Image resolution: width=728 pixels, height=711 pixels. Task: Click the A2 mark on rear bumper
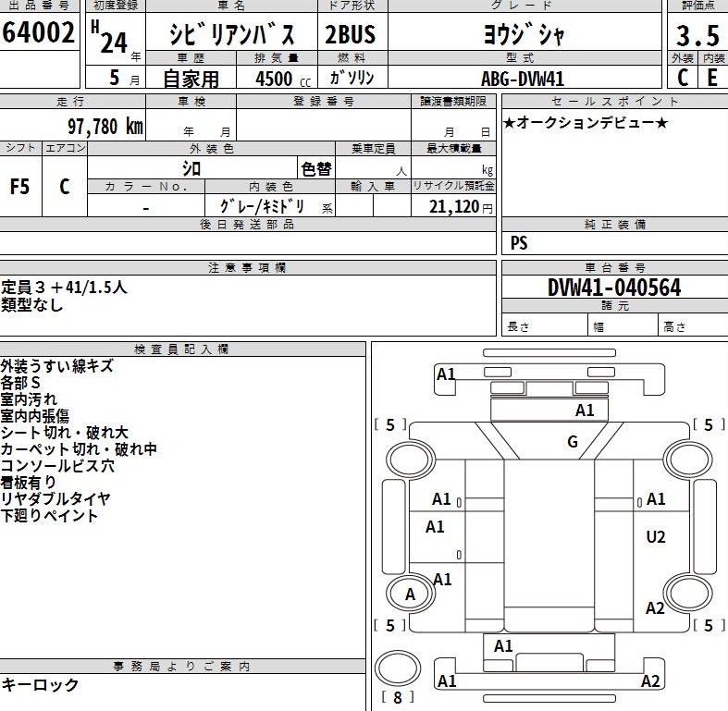pos(650,681)
